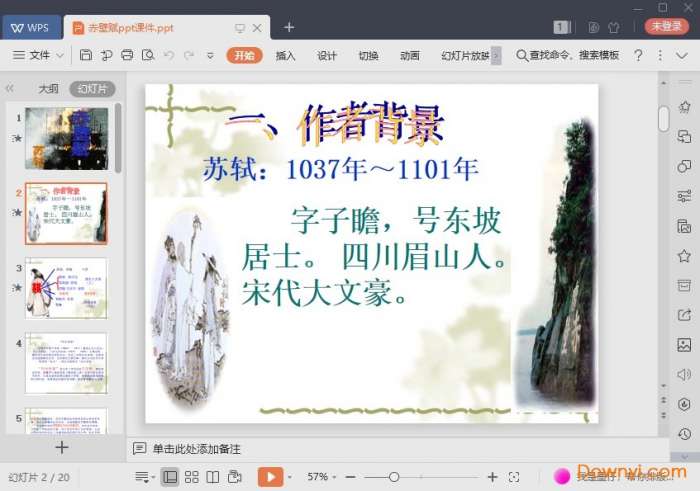
Task: Click the 查找命令 search box
Action: [567, 55]
